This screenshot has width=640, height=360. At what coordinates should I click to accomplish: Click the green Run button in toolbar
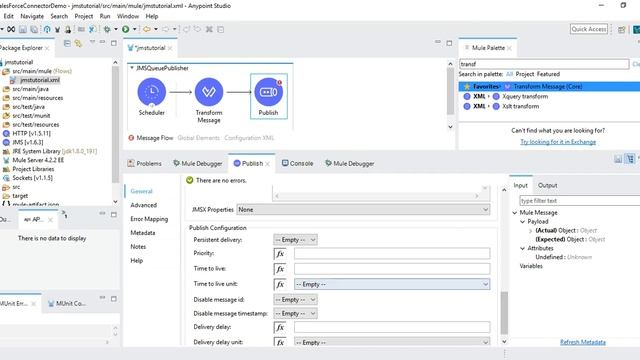[x=126, y=29]
